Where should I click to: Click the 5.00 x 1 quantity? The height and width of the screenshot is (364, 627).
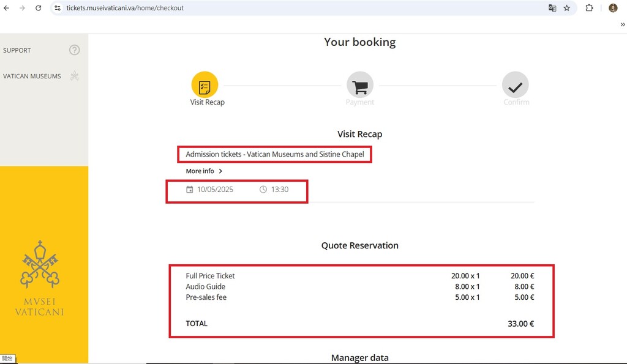[x=467, y=297]
